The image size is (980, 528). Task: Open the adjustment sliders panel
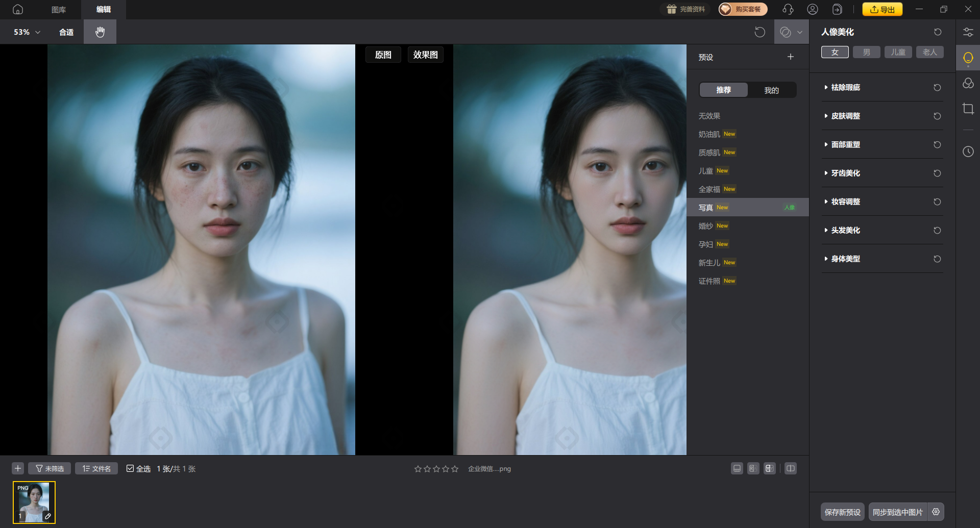click(x=968, y=32)
